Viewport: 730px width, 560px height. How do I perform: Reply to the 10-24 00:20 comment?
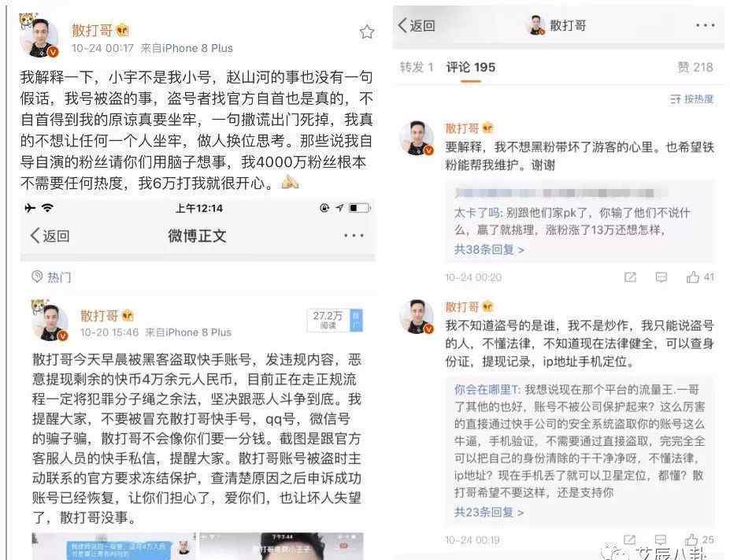(661, 277)
